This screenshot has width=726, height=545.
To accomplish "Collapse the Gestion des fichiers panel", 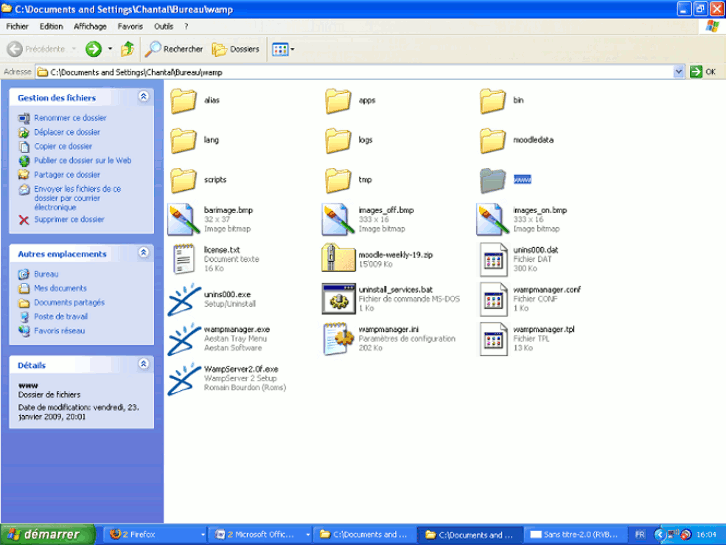I will pyautogui.click(x=144, y=97).
